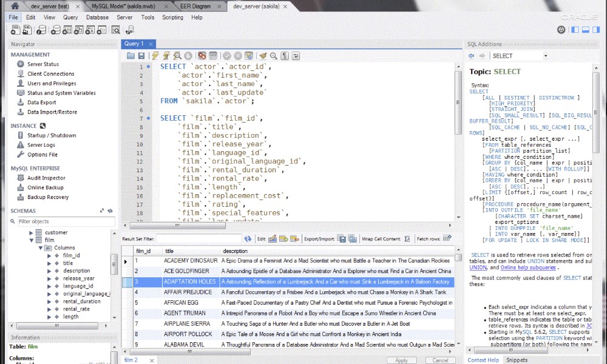The height and width of the screenshot is (364, 607).
Task: Expand the rental_duration column node
Action: 49,302
